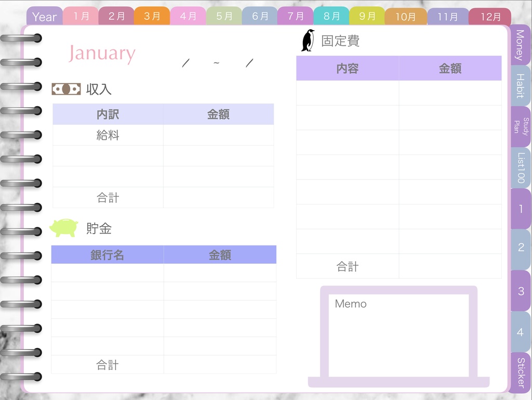Switch to the Sticker sidebar tab
This screenshot has width=532, height=400.
pos(520,370)
